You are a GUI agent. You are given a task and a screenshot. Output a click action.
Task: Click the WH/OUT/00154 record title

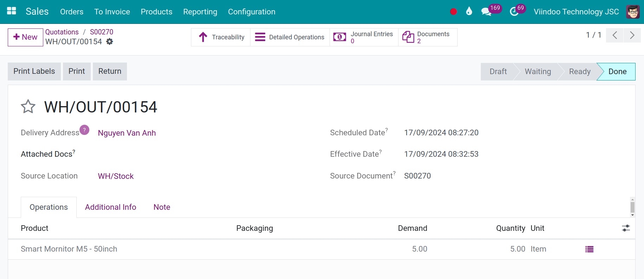101,107
